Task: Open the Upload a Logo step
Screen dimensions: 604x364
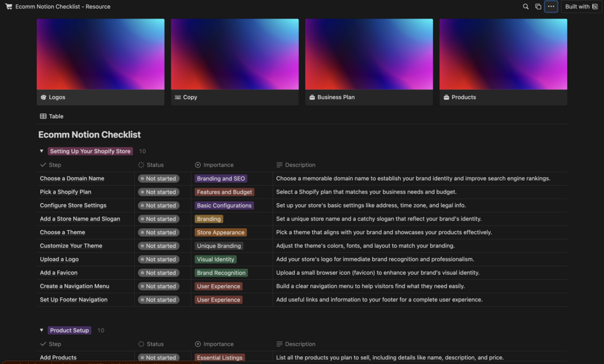Action: (x=59, y=259)
